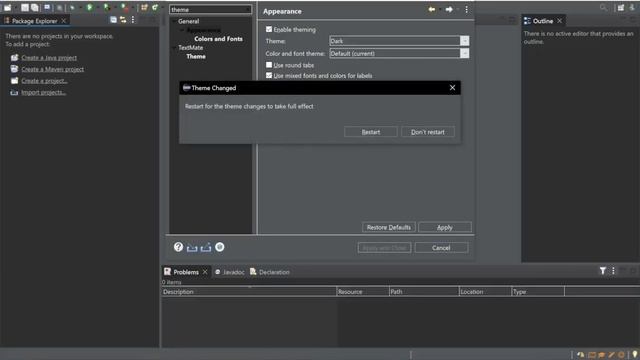Close the Problems tab

[205, 272]
